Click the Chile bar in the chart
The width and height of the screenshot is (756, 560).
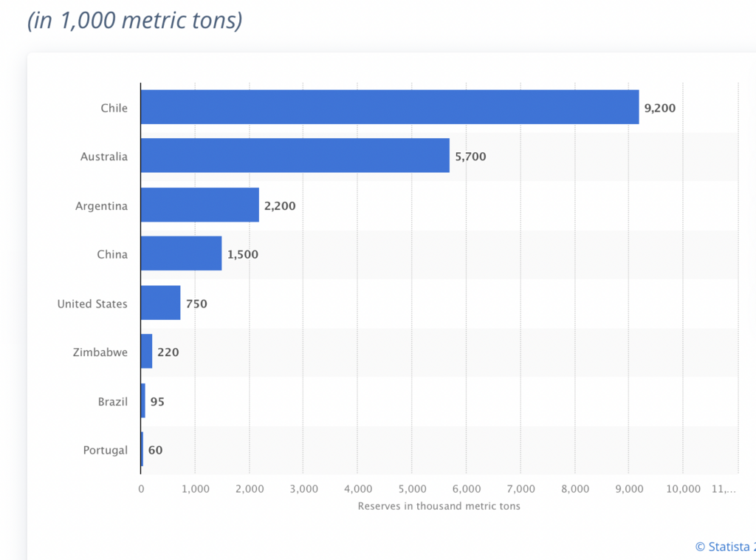tap(389, 107)
